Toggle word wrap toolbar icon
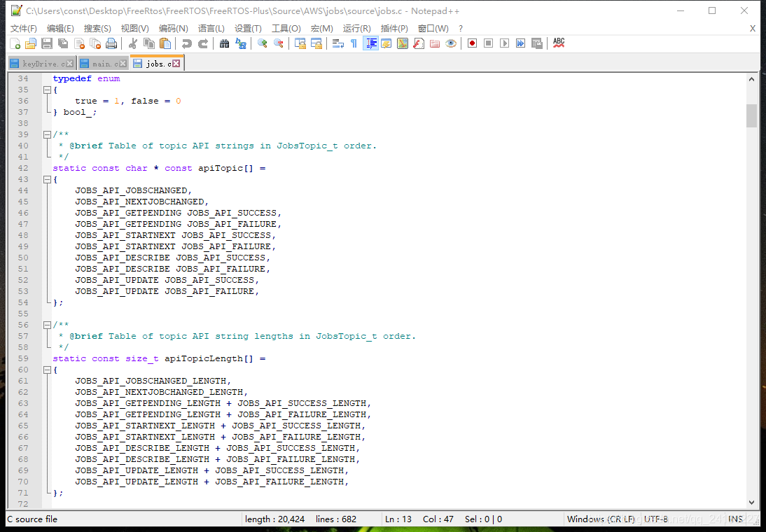The width and height of the screenshot is (766, 532). coord(337,43)
